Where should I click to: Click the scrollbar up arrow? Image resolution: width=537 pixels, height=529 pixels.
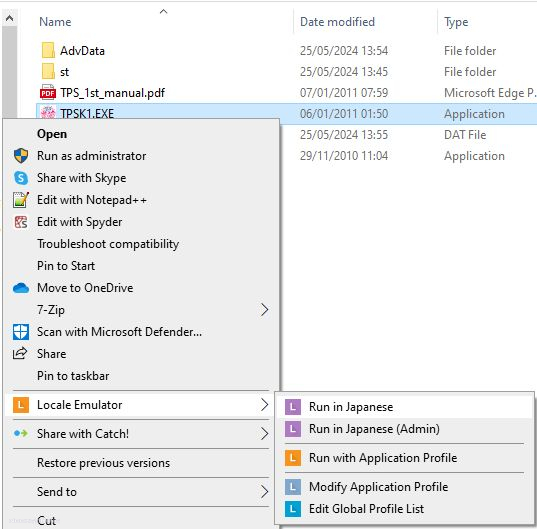coord(10,18)
